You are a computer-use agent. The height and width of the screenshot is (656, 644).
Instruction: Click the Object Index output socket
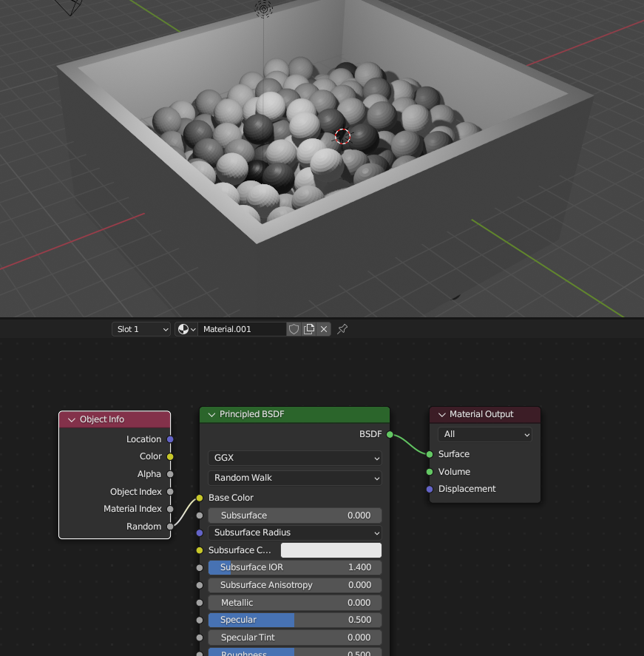(x=170, y=492)
